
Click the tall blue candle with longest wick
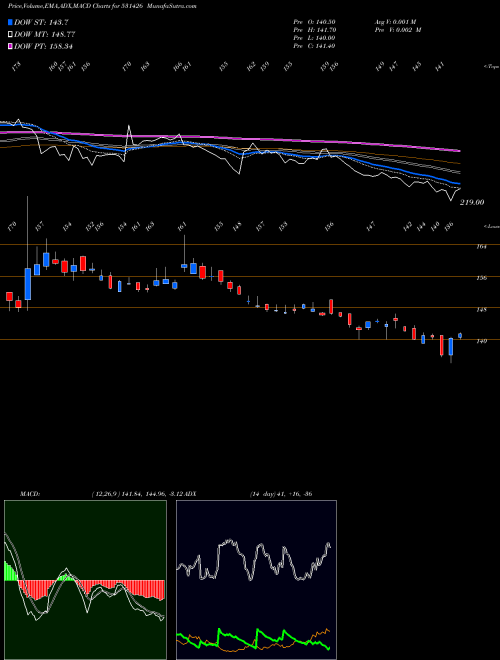coord(28,284)
